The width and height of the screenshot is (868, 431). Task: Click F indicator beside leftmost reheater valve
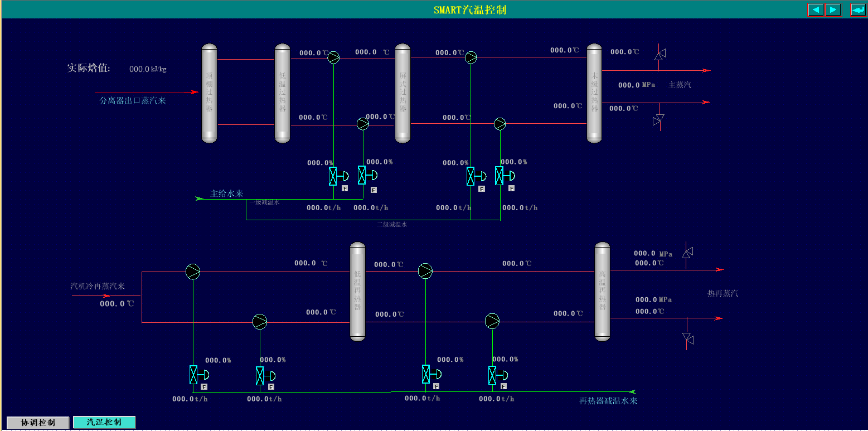[x=204, y=386]
